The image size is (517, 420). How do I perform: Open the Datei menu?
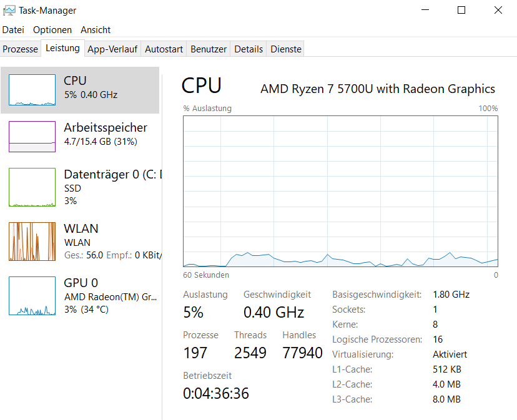click(x=13, y=30)
